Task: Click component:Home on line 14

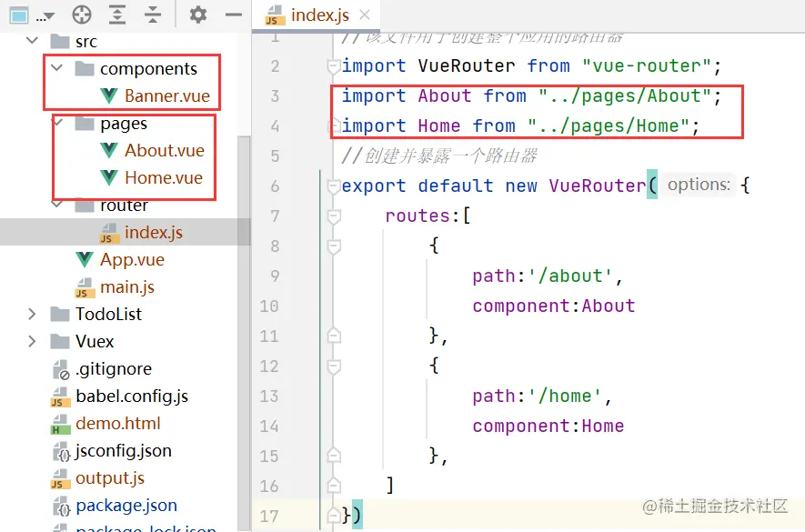Action: (x=548, y=427)
